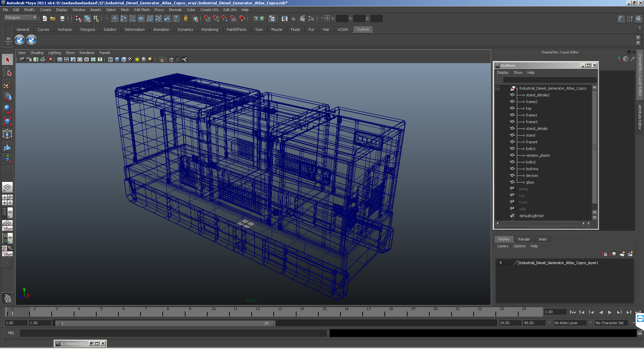Enable Snap to curves magnet icon

coord(216,18)
